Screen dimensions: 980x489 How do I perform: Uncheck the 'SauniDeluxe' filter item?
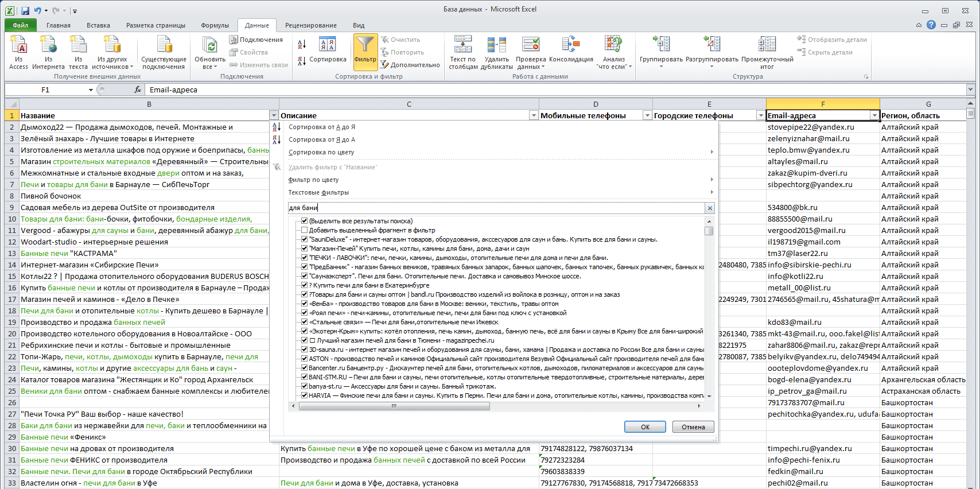pos(305,239)
